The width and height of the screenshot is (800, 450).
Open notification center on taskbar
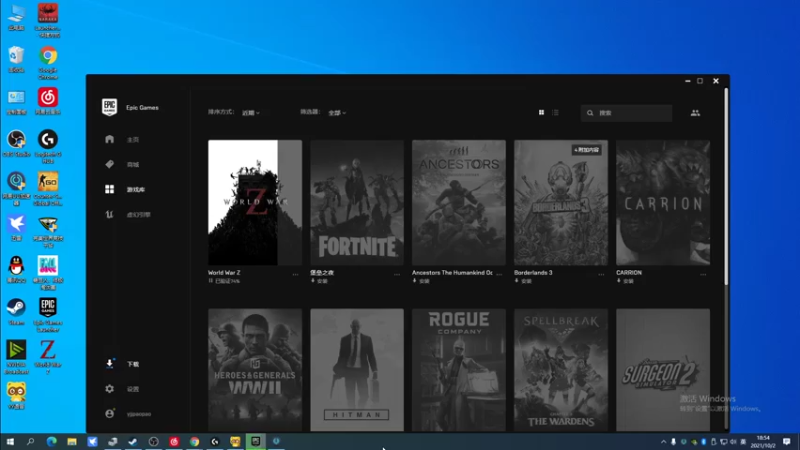tap(787, 441)
